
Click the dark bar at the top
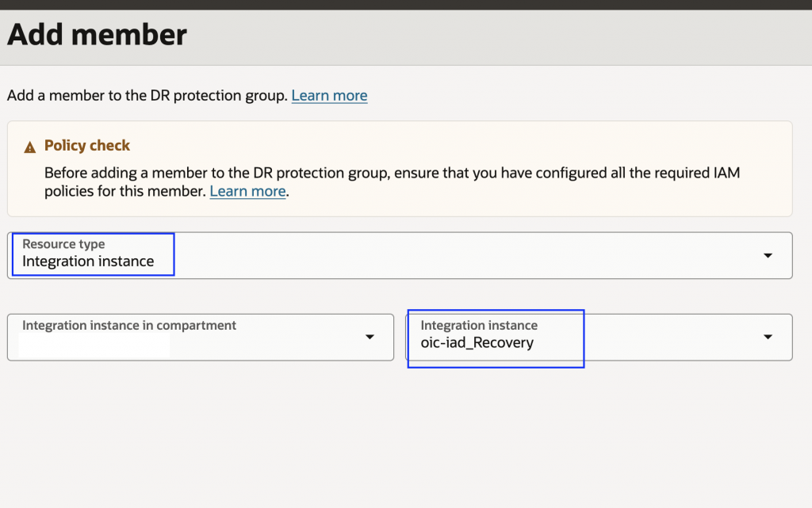(406, 4)
